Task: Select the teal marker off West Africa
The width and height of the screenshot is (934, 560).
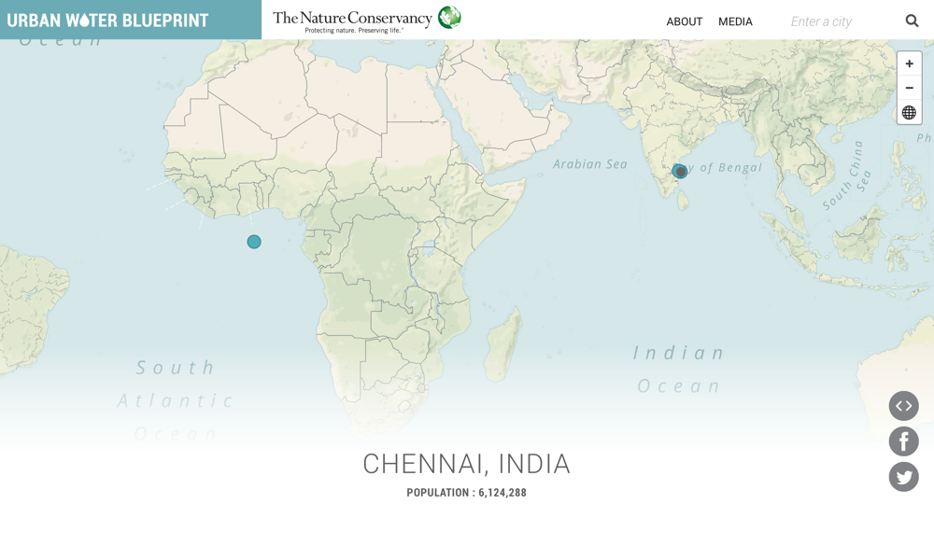Action: 254,242
